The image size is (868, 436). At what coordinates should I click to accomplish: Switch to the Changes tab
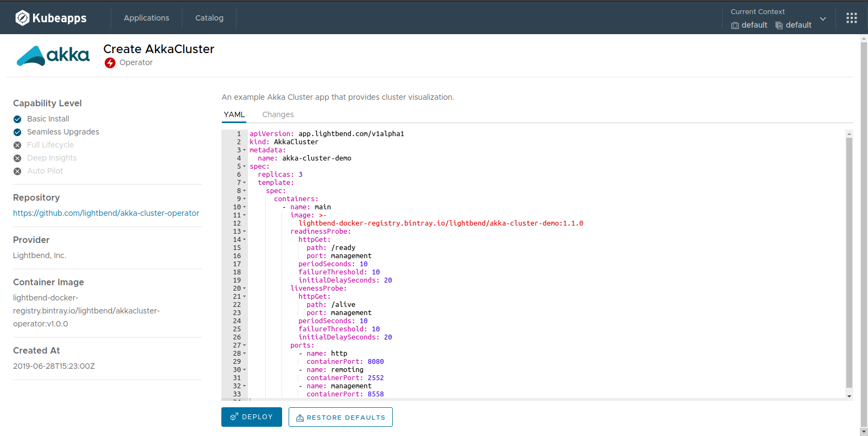tap(278, 114)
